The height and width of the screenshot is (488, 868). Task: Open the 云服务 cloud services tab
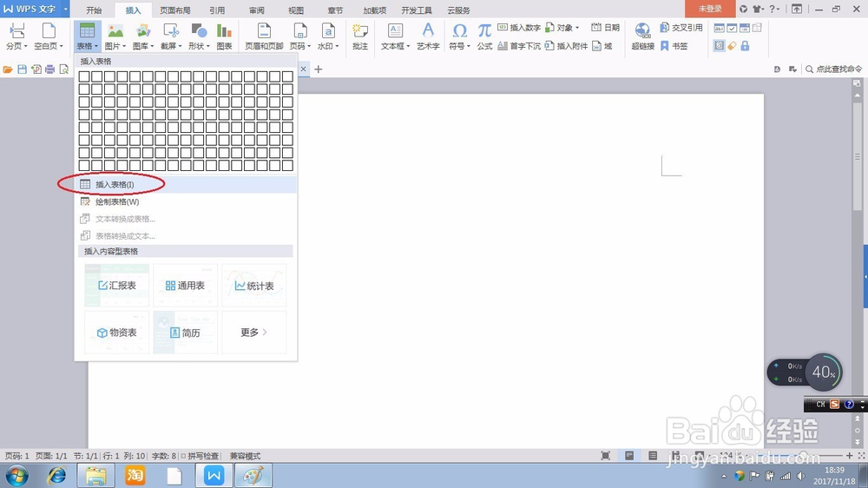coord(459,10)
